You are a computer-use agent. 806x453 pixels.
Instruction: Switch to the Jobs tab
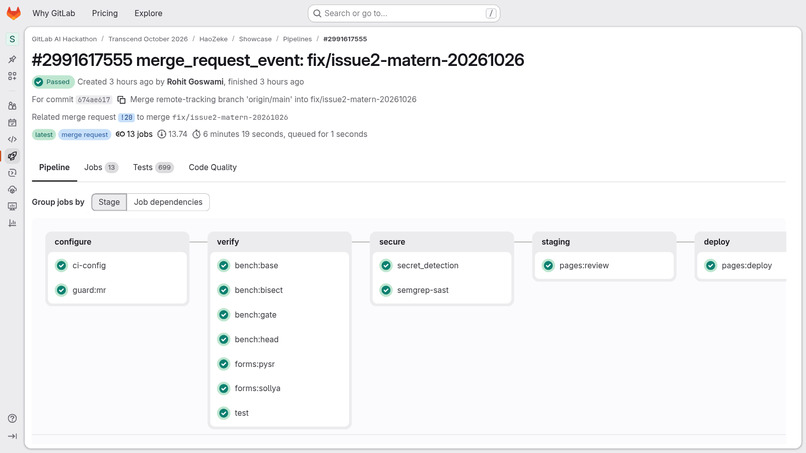[101, 168]
